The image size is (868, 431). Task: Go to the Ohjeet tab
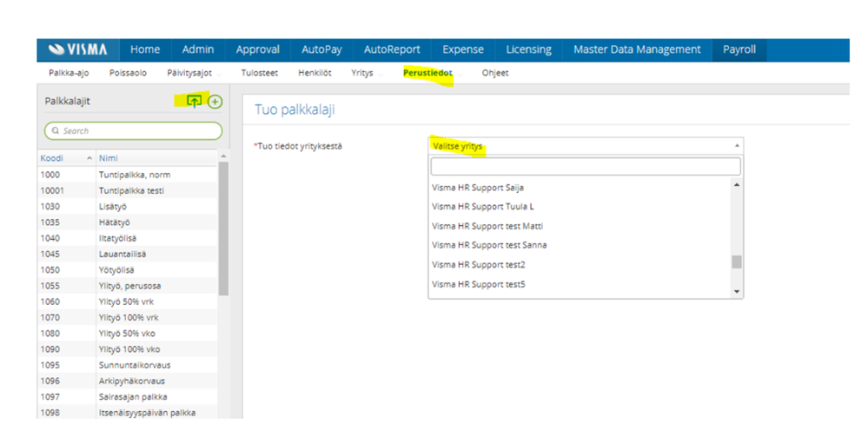[495, 73]
